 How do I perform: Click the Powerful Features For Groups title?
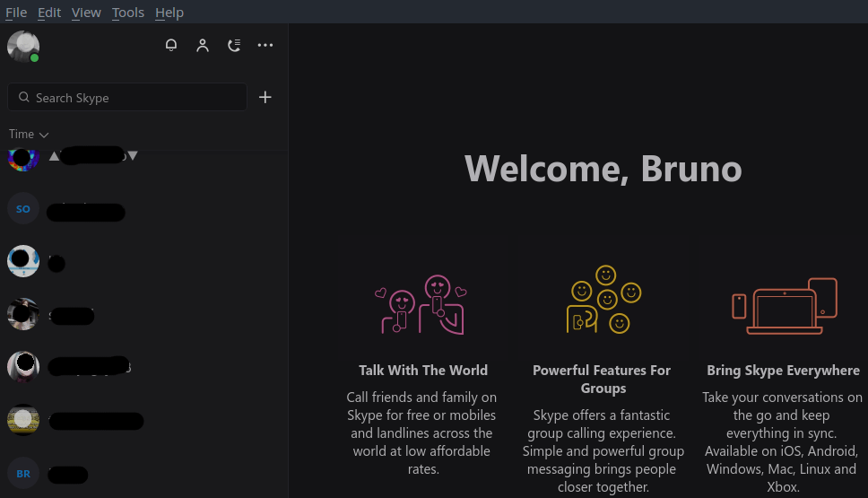click(x=603, y=379)
